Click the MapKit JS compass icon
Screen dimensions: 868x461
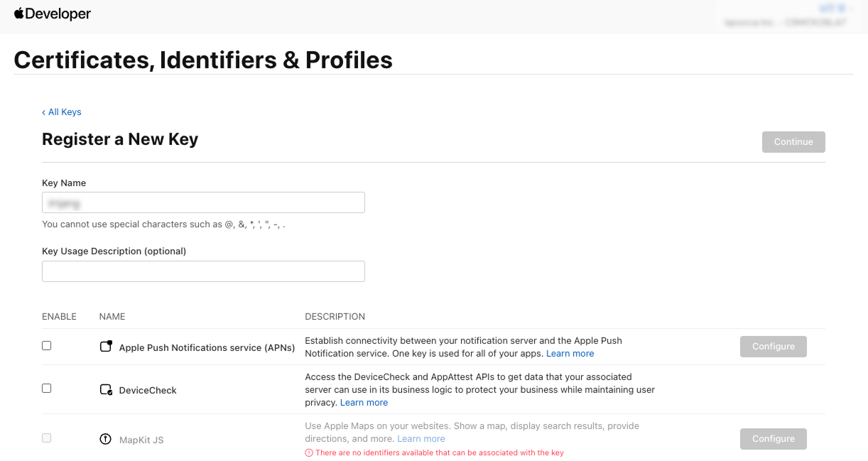[x=106, y=439]
